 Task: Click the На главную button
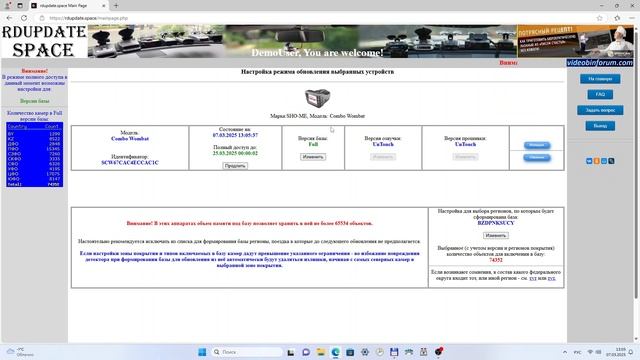(x=600, y=79)
